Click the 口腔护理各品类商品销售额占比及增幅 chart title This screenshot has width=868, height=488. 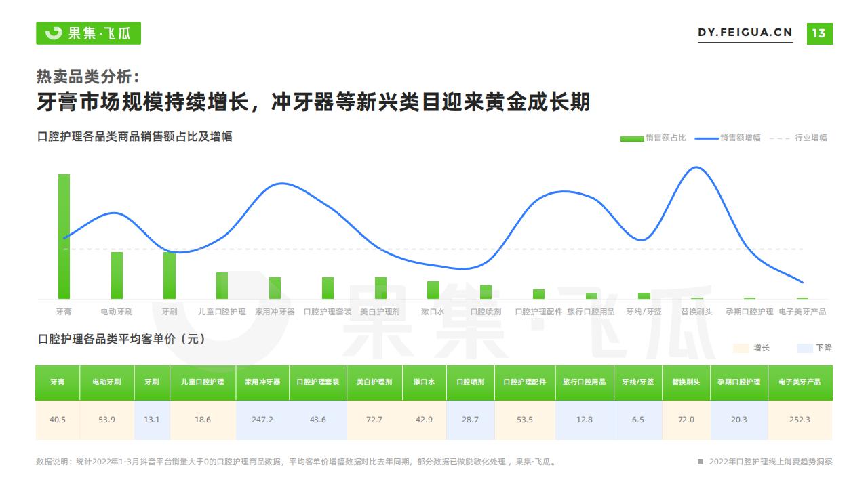(x=134, y=137)
